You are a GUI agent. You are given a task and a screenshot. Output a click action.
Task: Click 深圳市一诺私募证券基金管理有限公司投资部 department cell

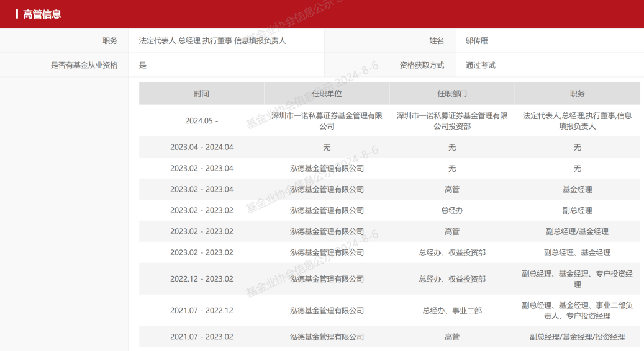coord(452,121)
